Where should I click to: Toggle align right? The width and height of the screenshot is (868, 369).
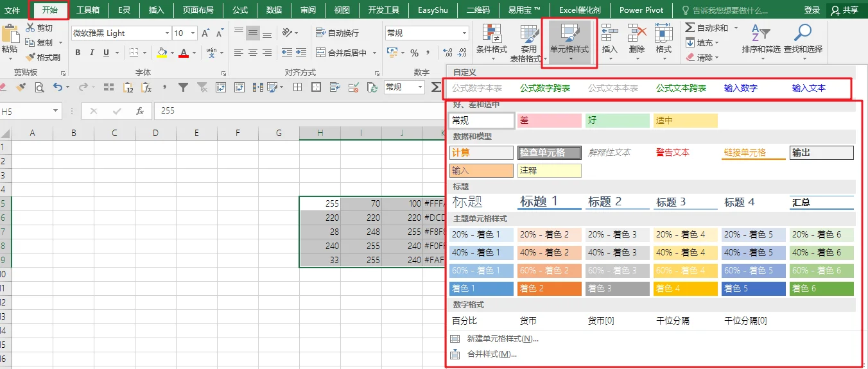tap(268, 53)
